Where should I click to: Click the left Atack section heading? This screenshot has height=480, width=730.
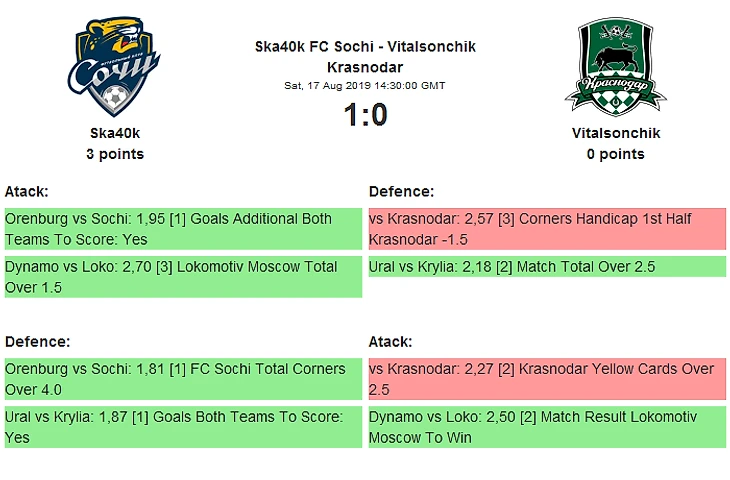click(x=27, y=191)
